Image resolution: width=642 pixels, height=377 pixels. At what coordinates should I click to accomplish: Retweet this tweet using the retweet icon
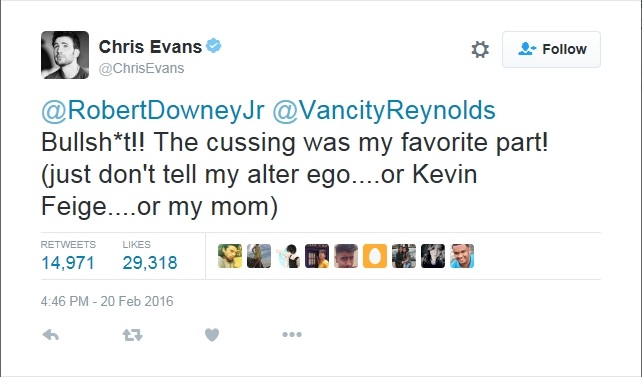pyautogui.click(x=133, y=335)
